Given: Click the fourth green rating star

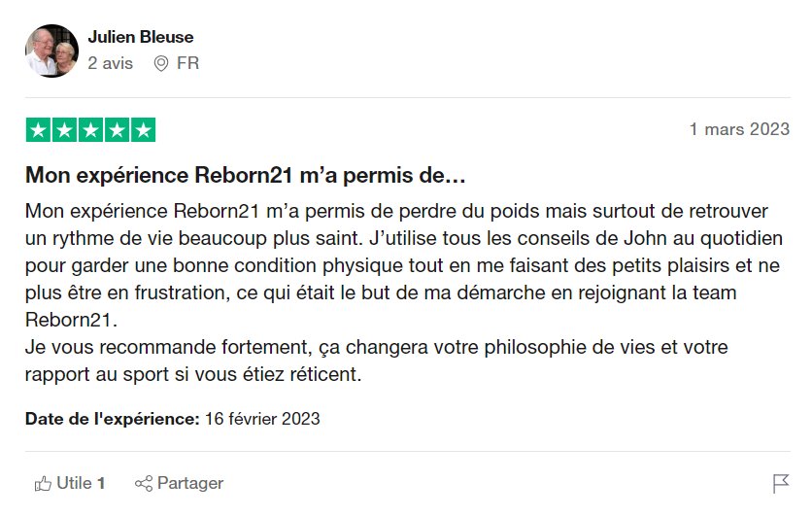Looking at the screenshot, I should pos(117,130).
